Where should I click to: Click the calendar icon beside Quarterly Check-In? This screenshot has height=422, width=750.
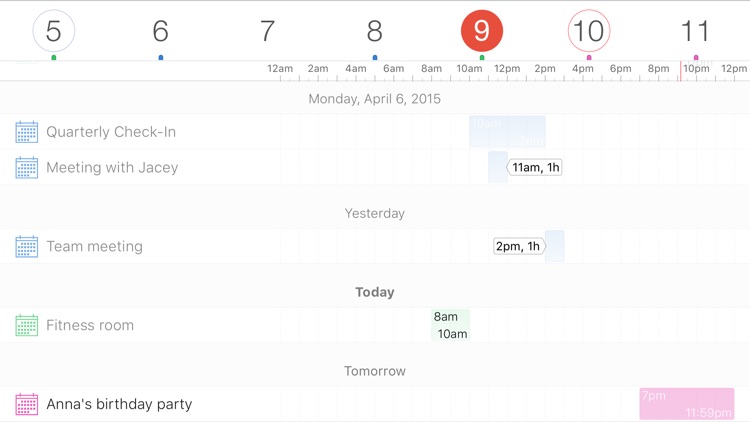(27, 132)
